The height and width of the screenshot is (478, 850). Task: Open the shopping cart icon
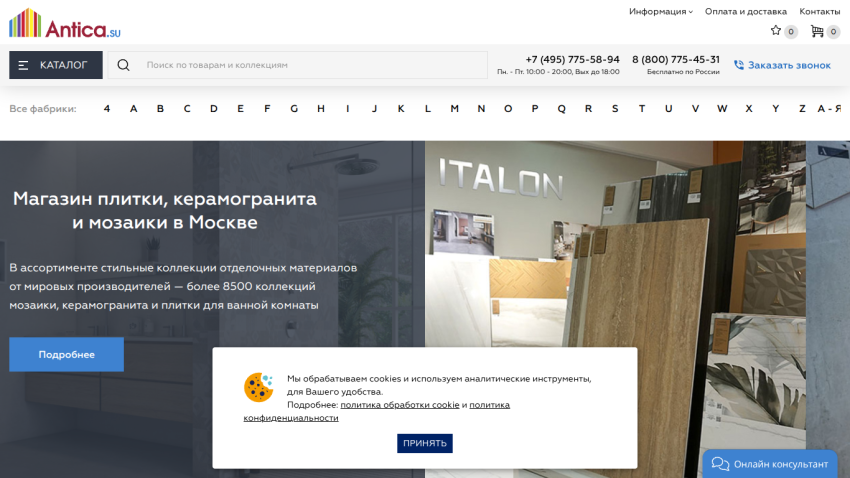[x=816, y=31]
